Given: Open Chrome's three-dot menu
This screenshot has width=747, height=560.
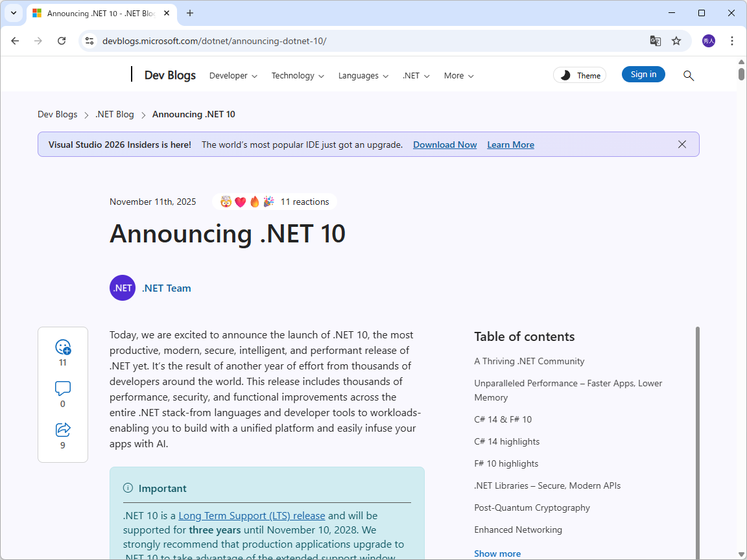Looking at the screenshot, I should [732, 40].
